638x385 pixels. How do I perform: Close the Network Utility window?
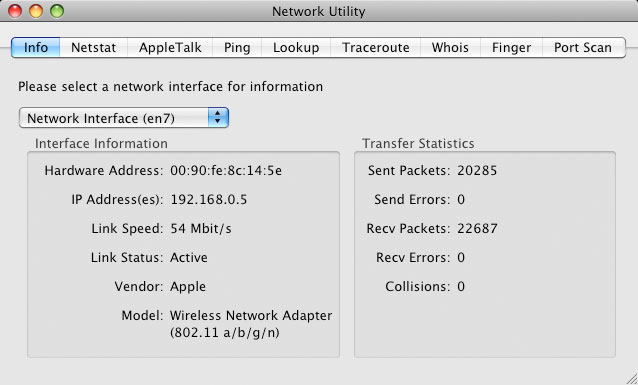[x=15, y=11]
